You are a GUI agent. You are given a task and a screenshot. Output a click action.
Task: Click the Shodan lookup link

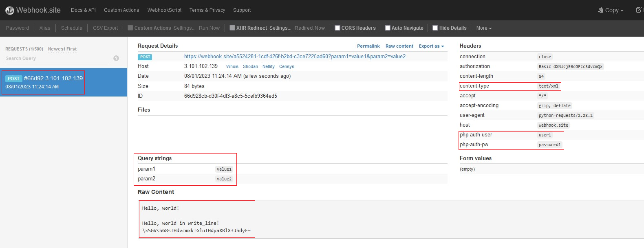pyautogui.click(x=250, y=66)
